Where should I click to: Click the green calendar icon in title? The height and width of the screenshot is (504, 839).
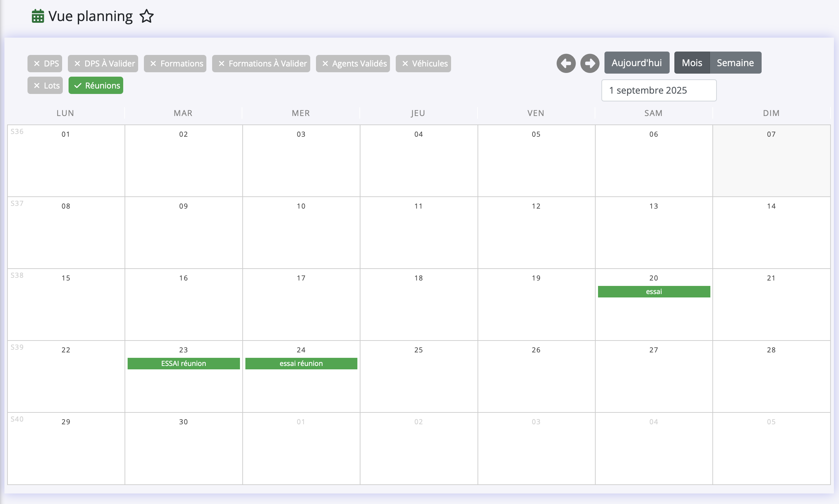[x=38, y=16]
